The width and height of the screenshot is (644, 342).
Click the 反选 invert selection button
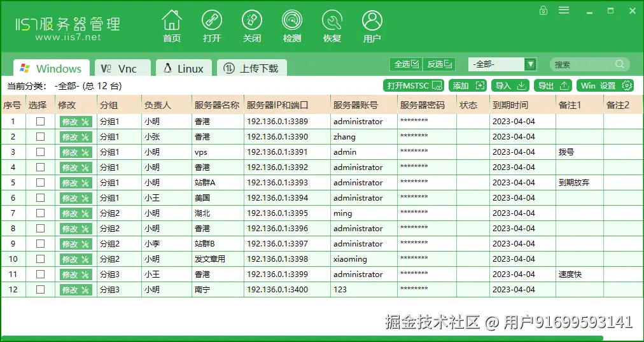point(439,64)
